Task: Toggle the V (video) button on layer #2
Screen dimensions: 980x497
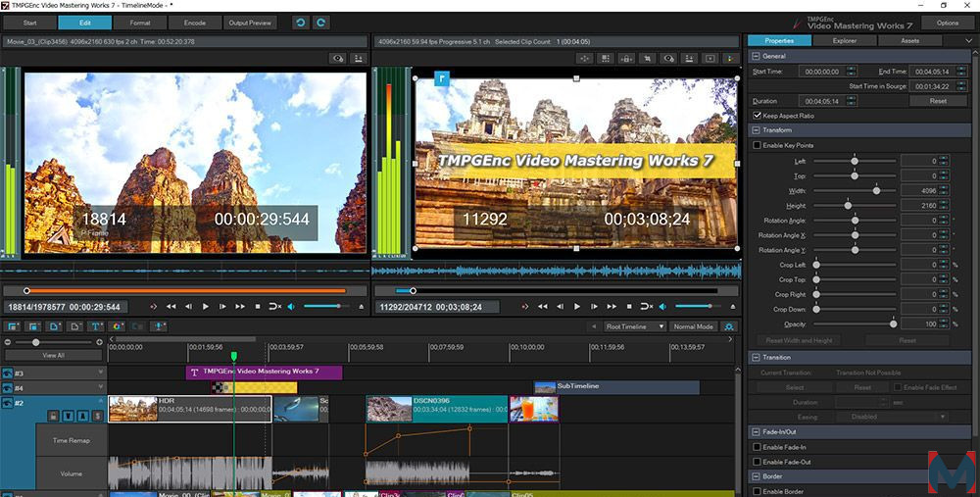Action: (x=69, y=416)
